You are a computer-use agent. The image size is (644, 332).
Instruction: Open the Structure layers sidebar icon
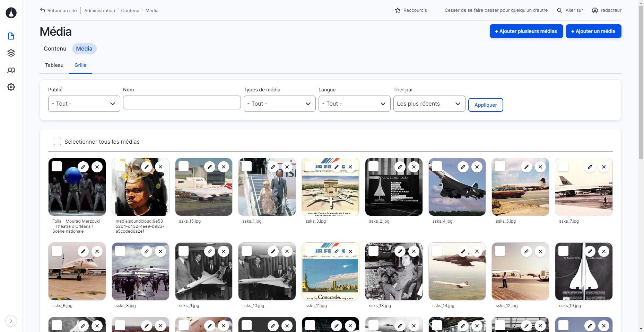(x=11, y=53)
